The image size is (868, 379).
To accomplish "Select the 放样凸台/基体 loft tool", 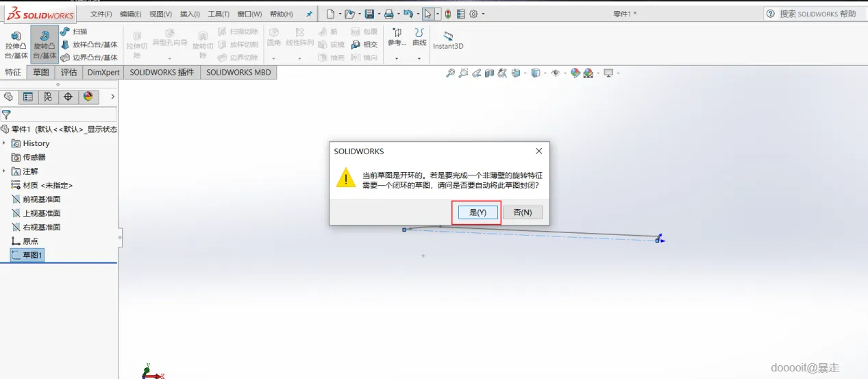I will pyautogui.click(x=90, y=45).
